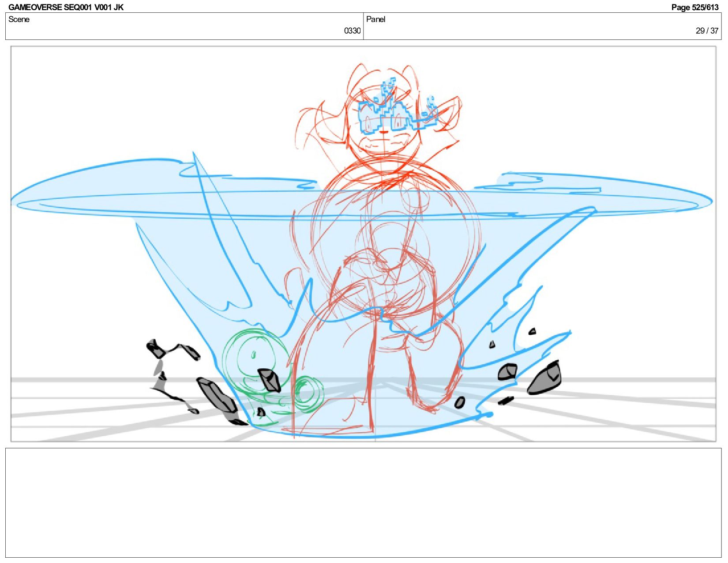Click the header text "GAMEOVERSE SEQ001 V001 JK"

click(x=66, y=7)
